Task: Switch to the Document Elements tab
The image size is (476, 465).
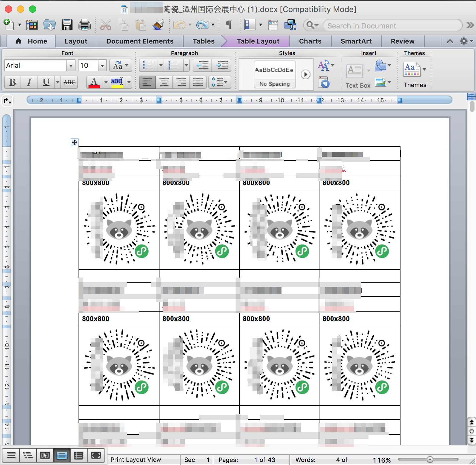Action: [140, 41]
